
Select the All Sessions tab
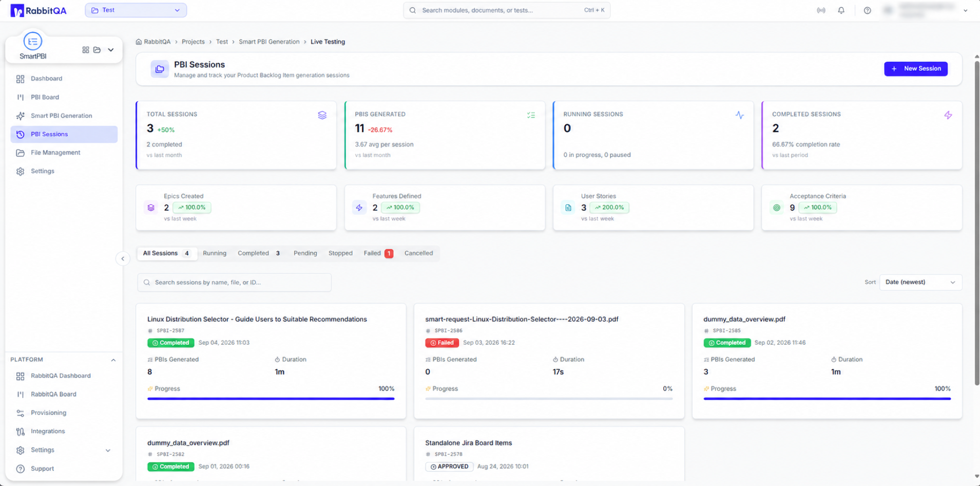(167, 253)
